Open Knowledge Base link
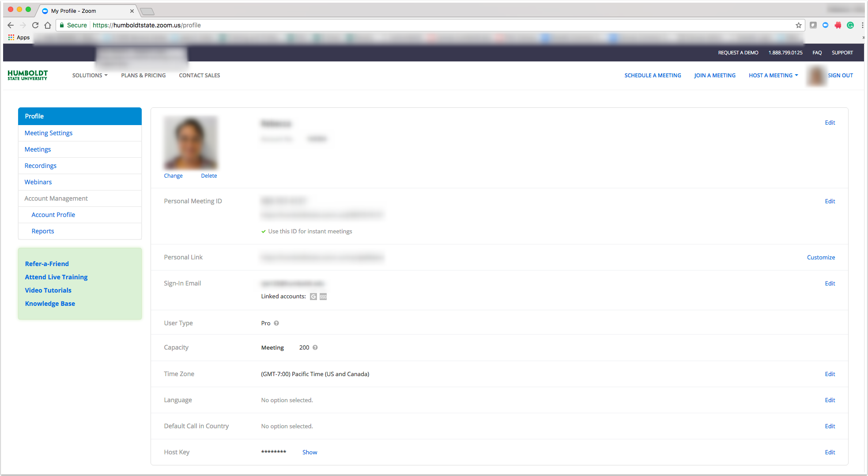The height and width of the screenshot is (476, 868). (x=50, y=304)
